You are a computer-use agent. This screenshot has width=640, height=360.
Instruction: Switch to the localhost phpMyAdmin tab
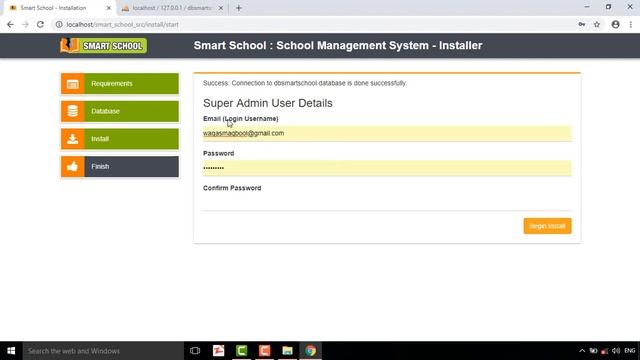pyautogui.click(x=171, y=8)
